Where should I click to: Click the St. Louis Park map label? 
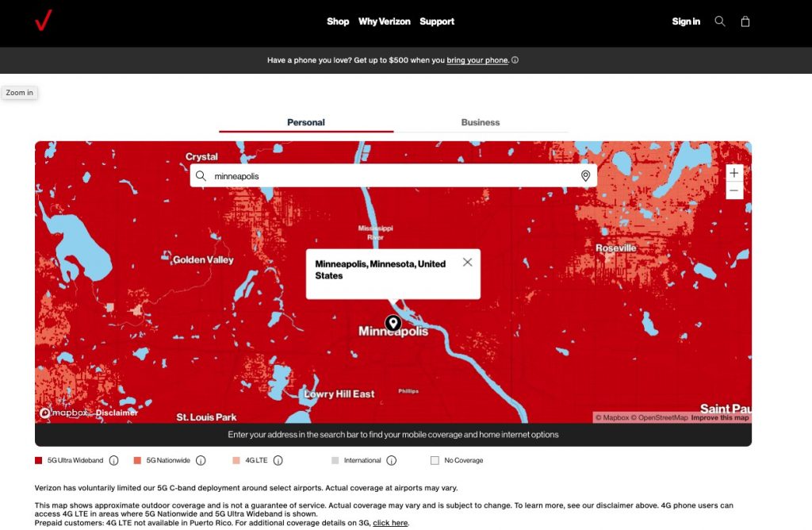206,417
